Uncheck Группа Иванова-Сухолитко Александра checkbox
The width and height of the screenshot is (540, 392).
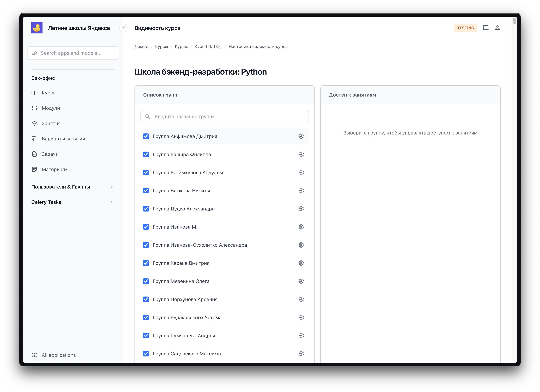146,245
